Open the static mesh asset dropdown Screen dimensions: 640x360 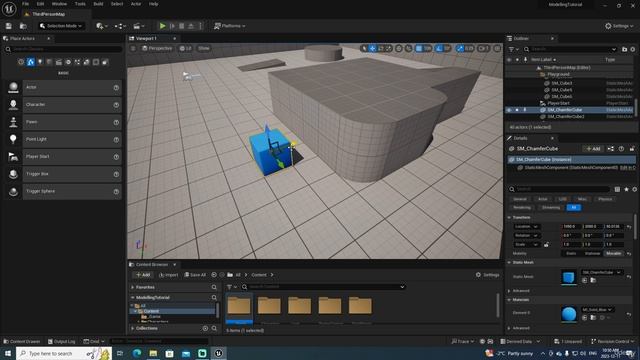(x=601, y=272)
